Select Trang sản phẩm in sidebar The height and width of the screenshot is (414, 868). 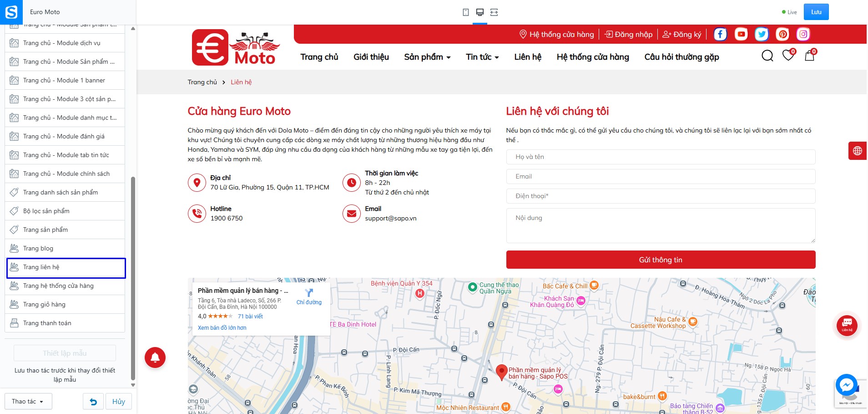[x=65, y=230]
